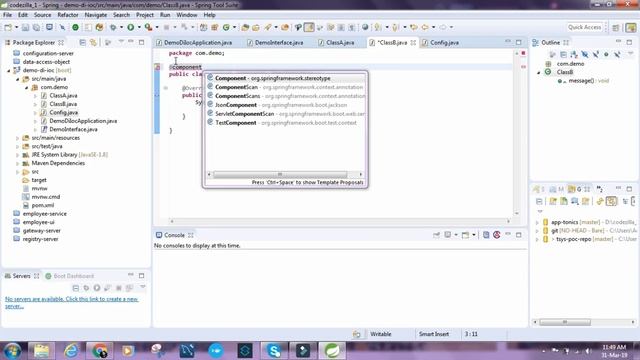Open Skype from the Windows taskbar
Screen dimensions: 640x360
(x=274, y=351)
